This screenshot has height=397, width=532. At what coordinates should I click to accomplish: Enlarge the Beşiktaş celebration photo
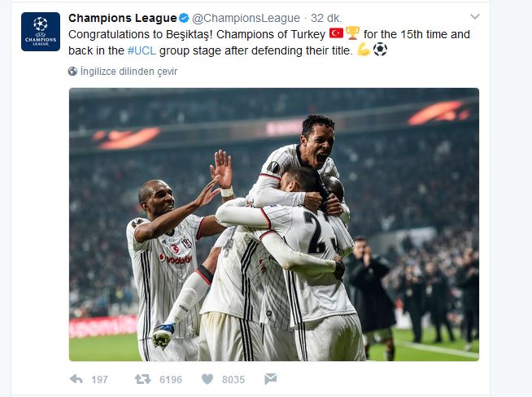274,225
